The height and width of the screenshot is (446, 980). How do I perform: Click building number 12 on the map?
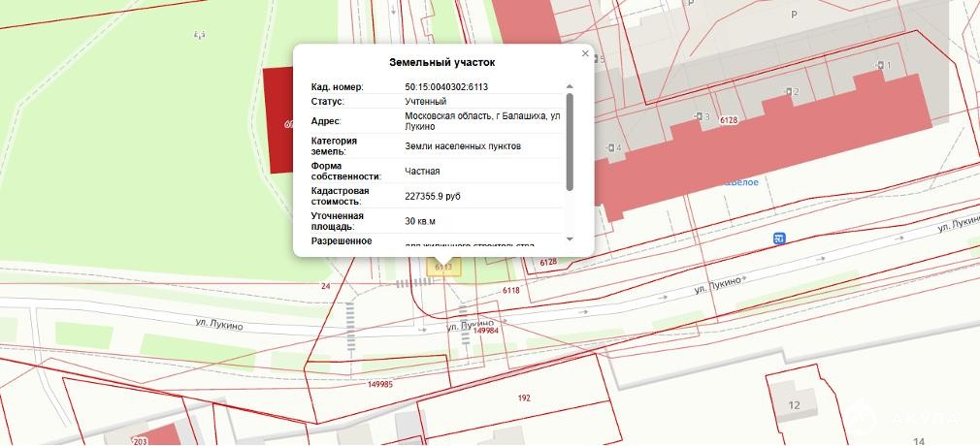point(794,405)
